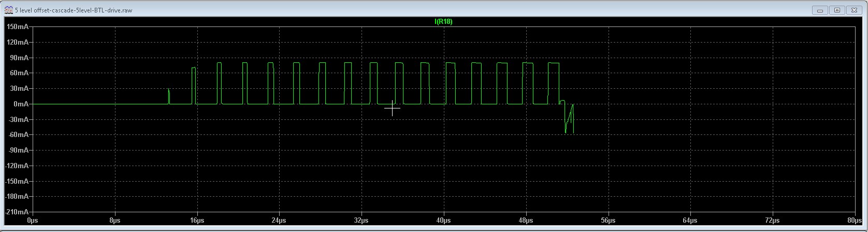
Task: Click the I(R18) trace label
Action: [x=443, y=22]
